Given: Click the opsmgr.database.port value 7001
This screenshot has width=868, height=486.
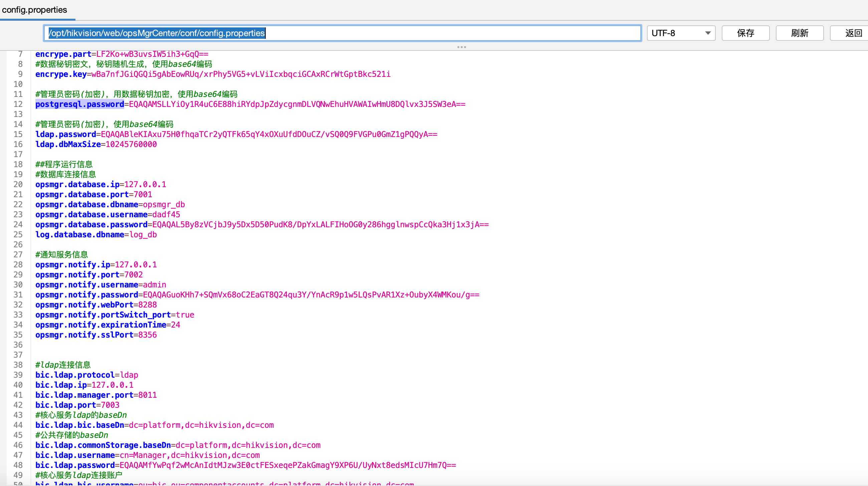Looking at the screenshot, I should coord(143,195).
